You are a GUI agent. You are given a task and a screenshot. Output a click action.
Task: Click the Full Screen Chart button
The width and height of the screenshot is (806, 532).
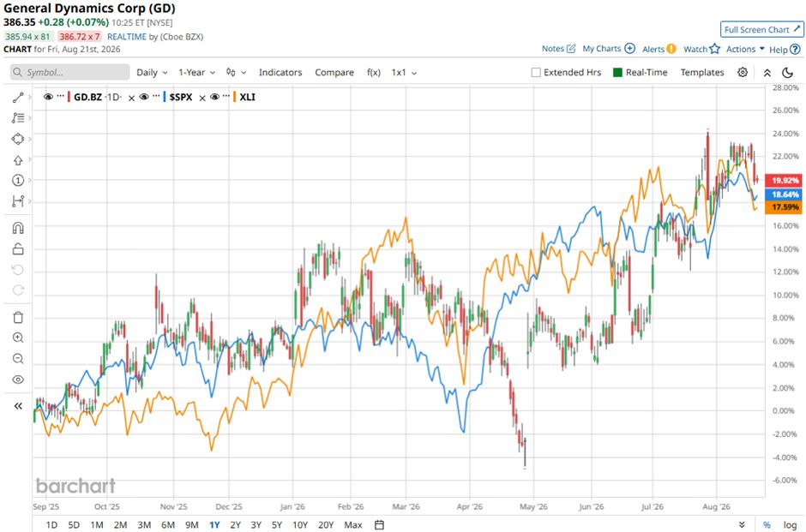(x=761, y=29)
